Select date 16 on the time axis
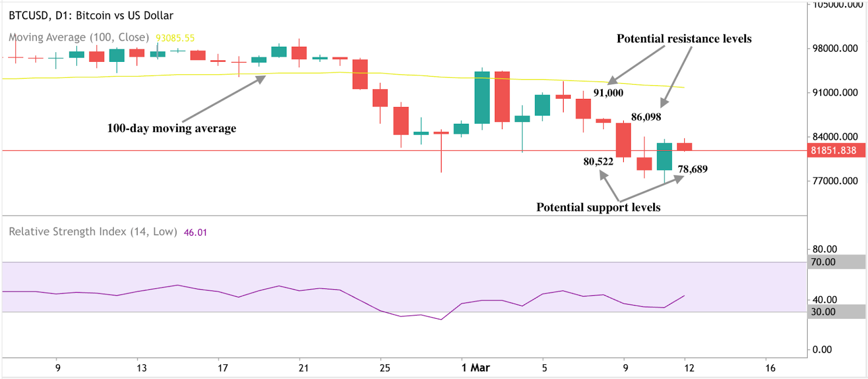 pyautogui.click(x=770, y=368)
